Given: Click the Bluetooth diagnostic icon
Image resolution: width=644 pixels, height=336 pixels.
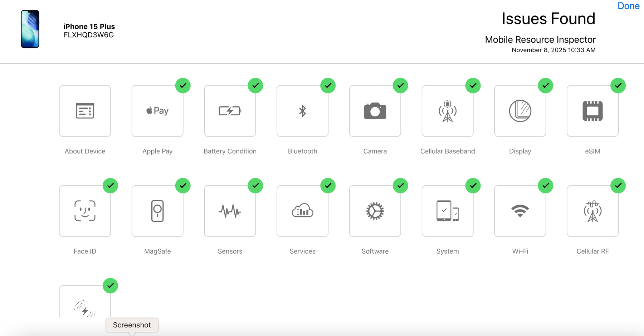Looking at the screenshot, I should pos(302,111).
